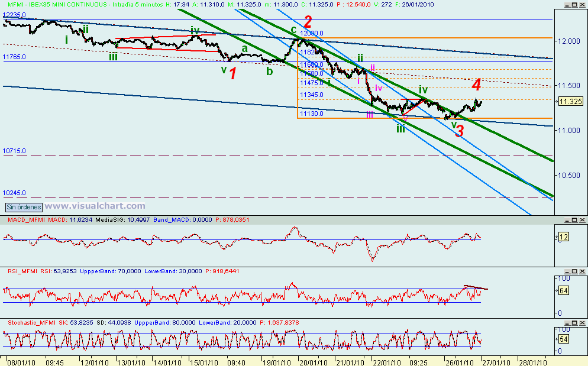Click the green corrective wave label 'a'
This screenshot has height=366, width=588.
[245, 48]
